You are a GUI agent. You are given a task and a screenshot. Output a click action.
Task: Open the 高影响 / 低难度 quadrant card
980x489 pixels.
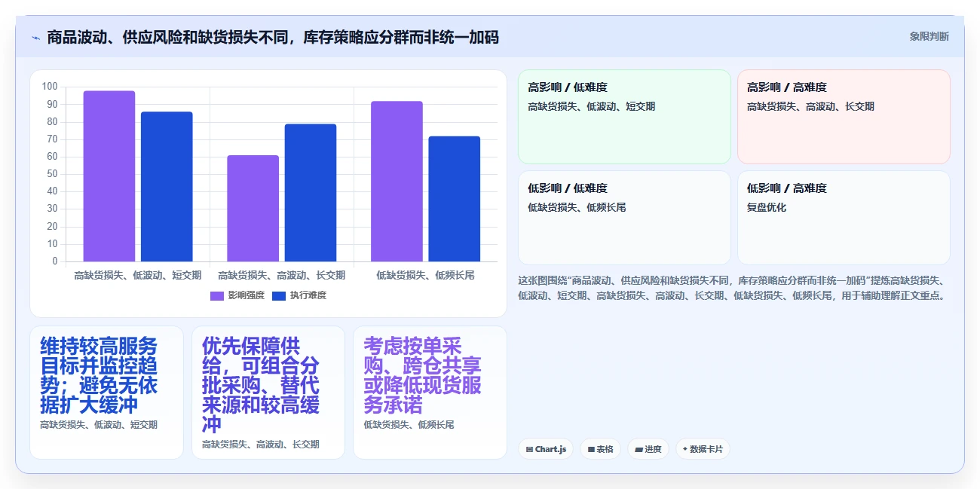tap(624, 117)
